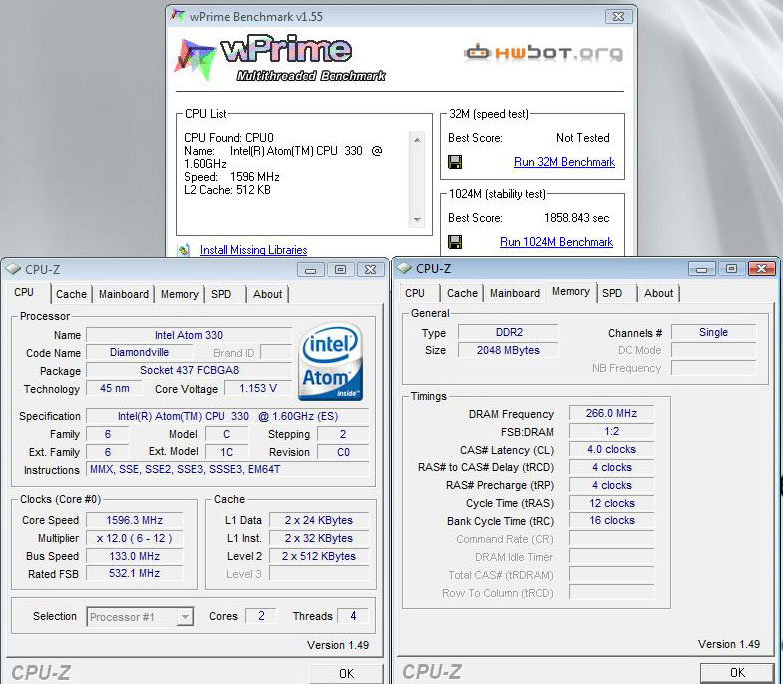783x684 pixels.
Task: Switch to CPU tab in right CPU-Z window
Action: [415, 293]
